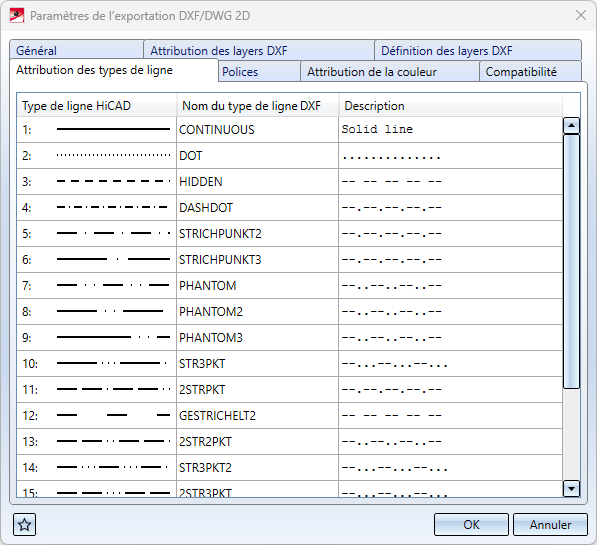Close the DXF/DWG export settings dialog
The image size is (597, 545).
point(581,16)
